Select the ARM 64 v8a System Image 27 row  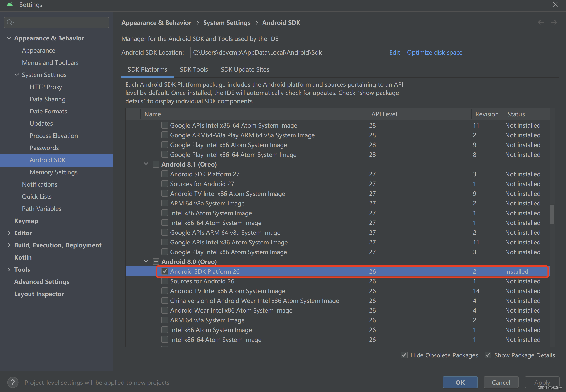(x=338, y=203)
